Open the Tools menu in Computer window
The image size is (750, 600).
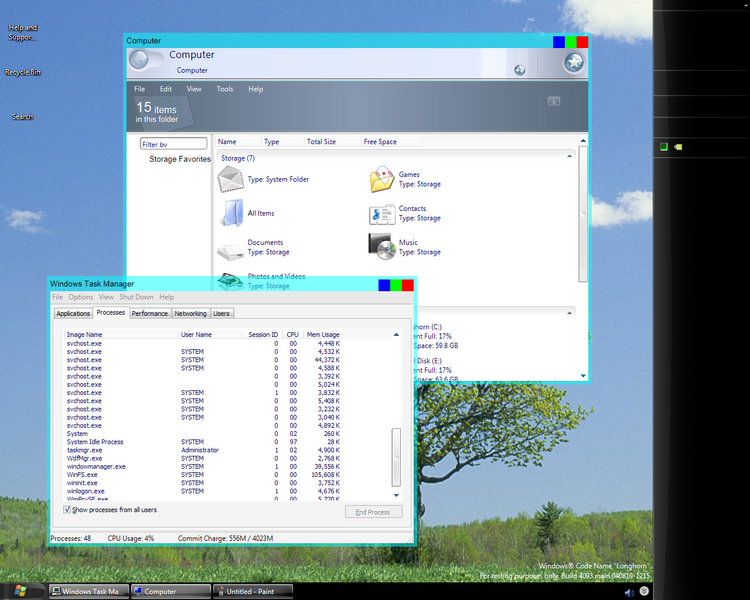click(225, 89)
